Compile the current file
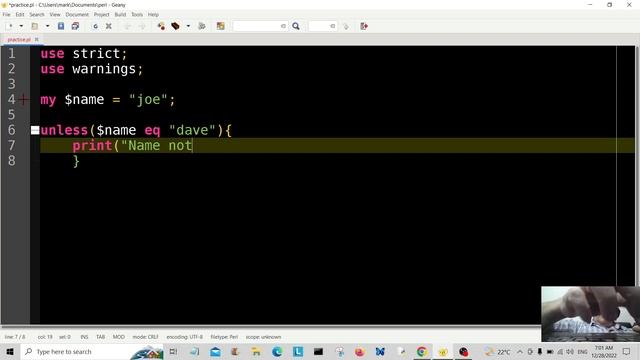 click(x=161, y=26)
